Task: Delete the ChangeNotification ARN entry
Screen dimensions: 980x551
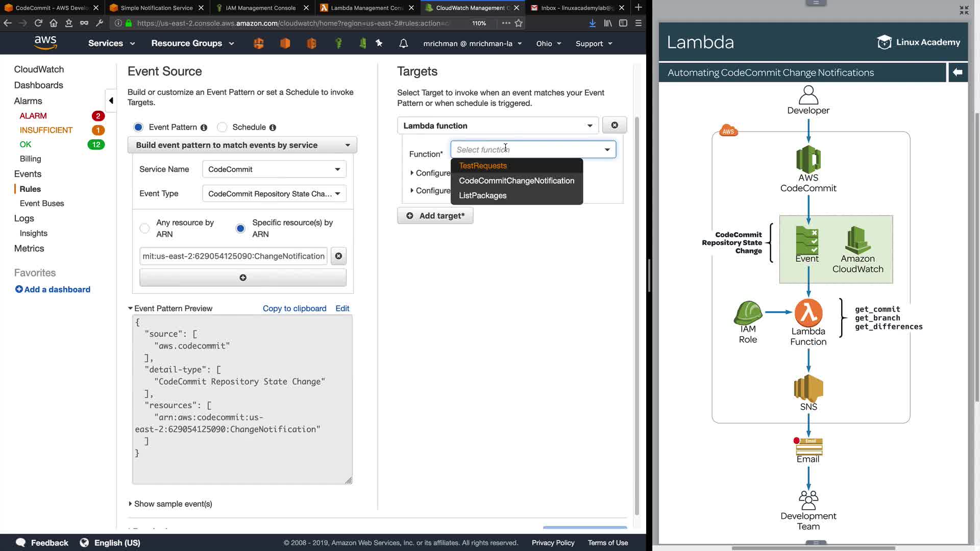Action: point(338,256)
